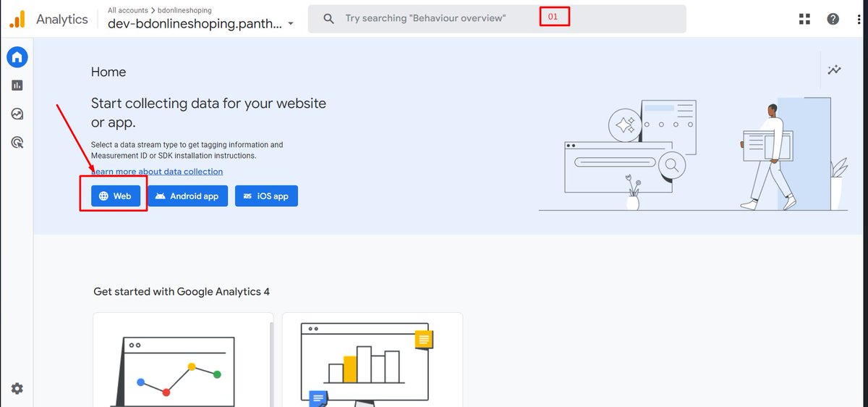Click the 'All accounts' breadcrumb
Screen dimensions: 868x407
pyautogui.click(x=128, y=10)
